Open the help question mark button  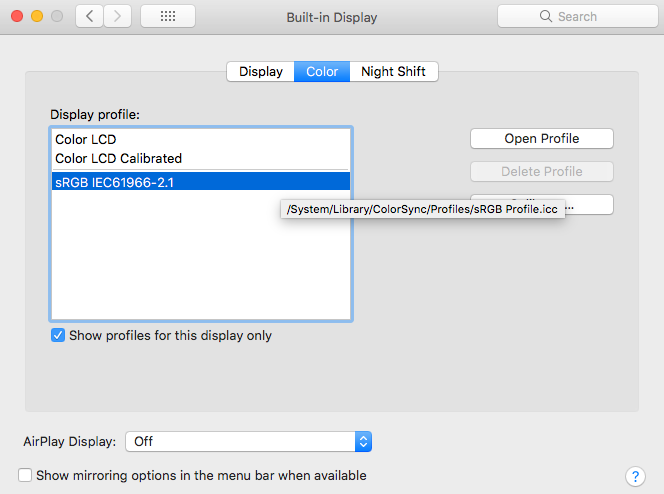click(634, 476)
